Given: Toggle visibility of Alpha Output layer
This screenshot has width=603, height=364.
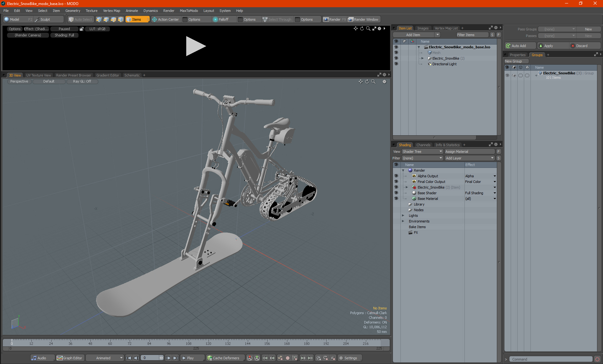Looking at the screenshot, I should coord(396,176).
